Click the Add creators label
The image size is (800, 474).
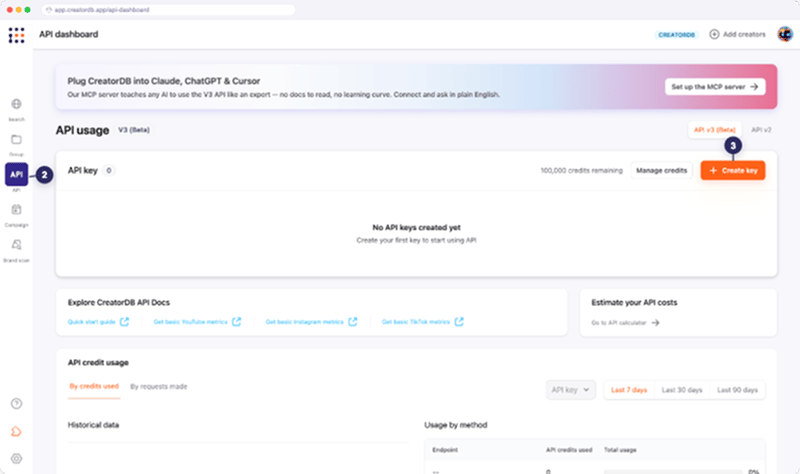click(x=744, y=34)
